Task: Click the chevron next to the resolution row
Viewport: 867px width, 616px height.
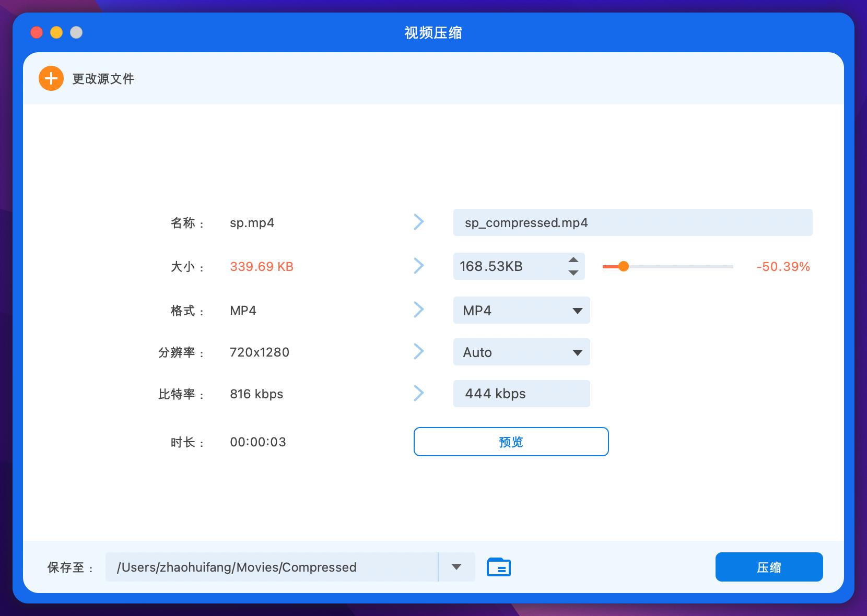Action: [x=419, y=351]
